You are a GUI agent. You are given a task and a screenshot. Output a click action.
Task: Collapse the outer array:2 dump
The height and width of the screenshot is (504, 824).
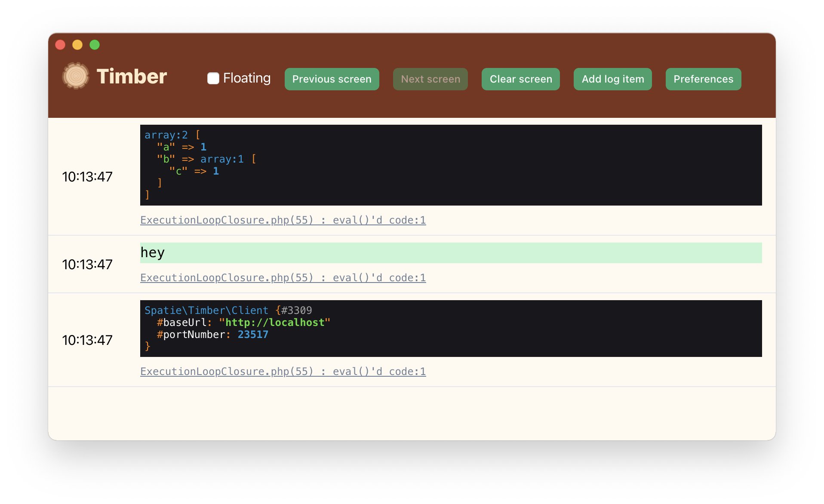coord(166,135)
